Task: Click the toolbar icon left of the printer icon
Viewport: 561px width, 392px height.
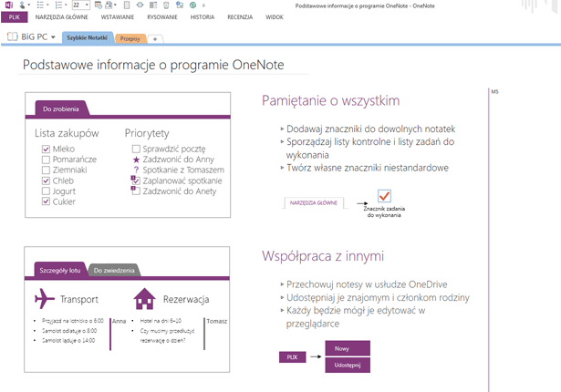Action: click(98, 5)
